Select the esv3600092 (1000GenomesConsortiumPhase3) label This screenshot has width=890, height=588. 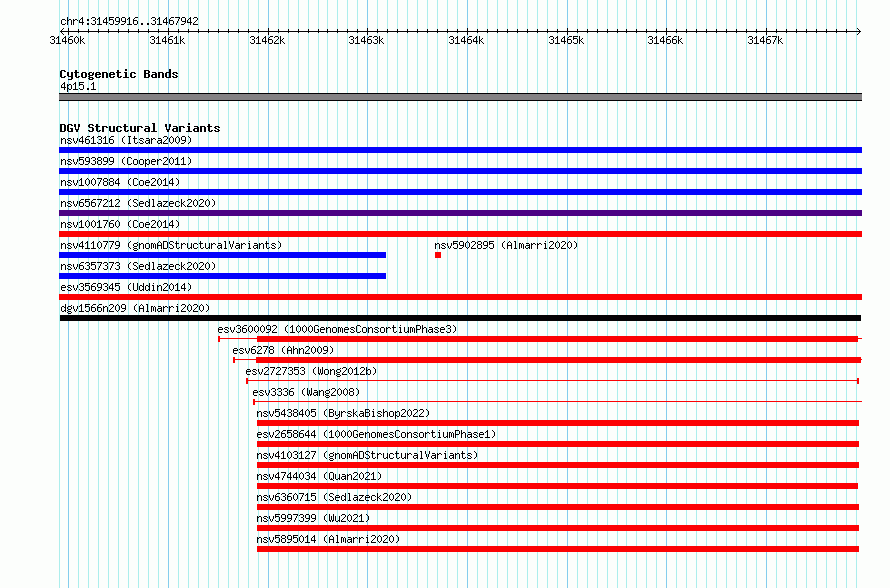(x=337, y=329)
